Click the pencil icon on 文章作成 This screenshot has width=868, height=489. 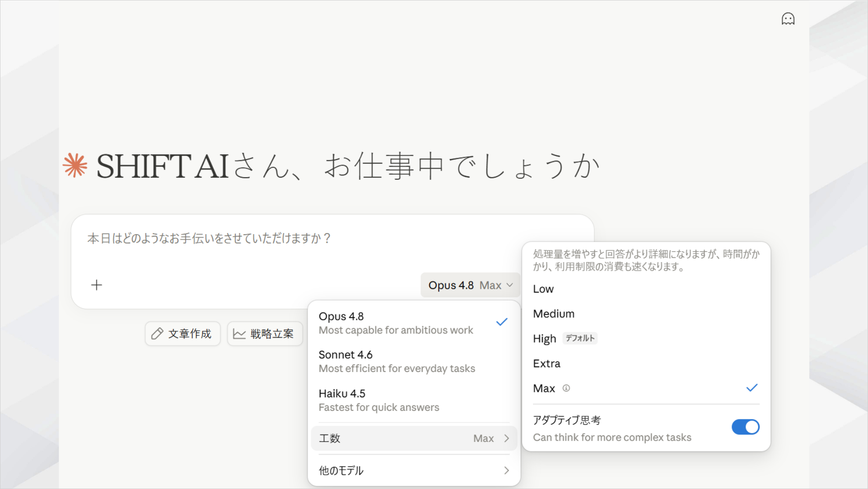coord(157,334)
